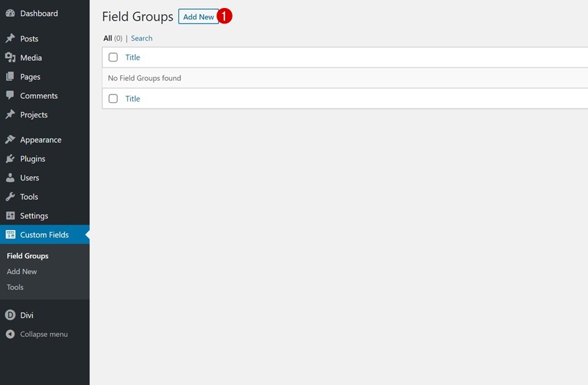
Task: Open Tools under Custom Fields submenu
Action: click(15, 287)
